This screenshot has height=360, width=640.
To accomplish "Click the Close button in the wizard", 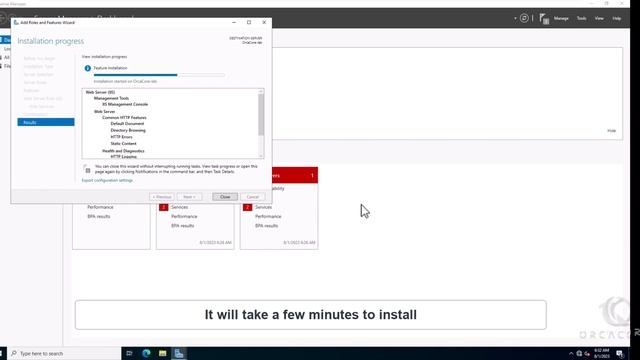I will (225, 197).
